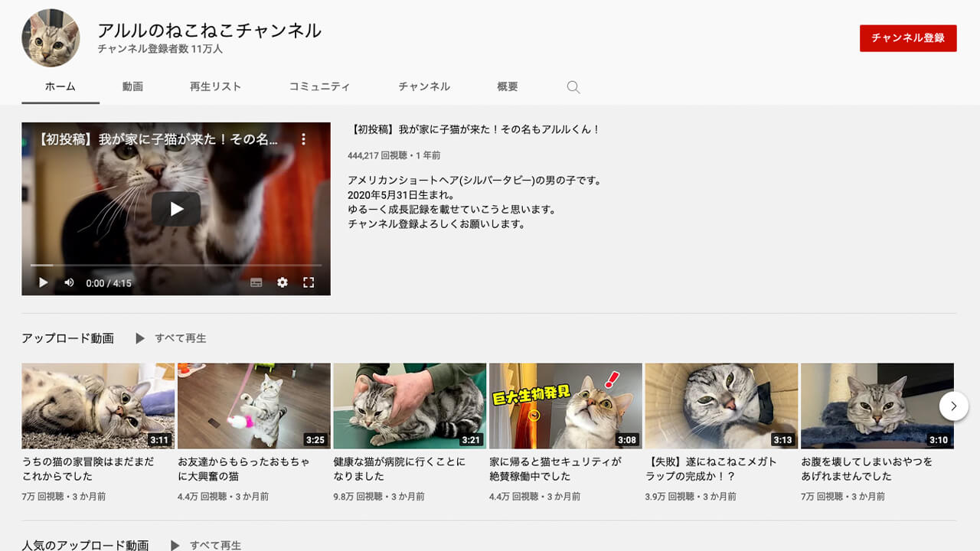
Task: Click the 0:00 / 4:15 time display
Action: coord(109,283)
